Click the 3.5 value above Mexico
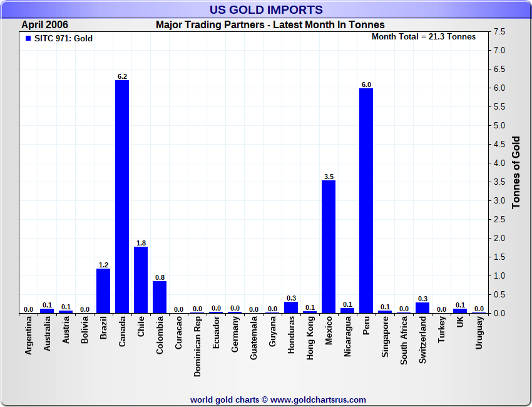Screen dimensions: 532x407 329,177
